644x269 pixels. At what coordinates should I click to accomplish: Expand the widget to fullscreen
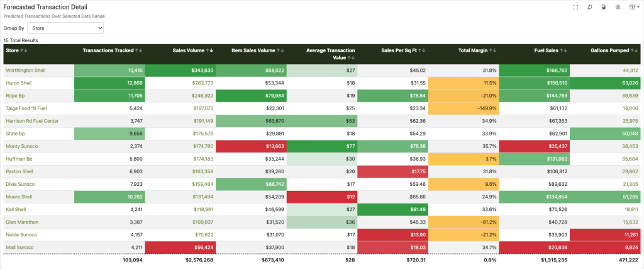[575, 8]
